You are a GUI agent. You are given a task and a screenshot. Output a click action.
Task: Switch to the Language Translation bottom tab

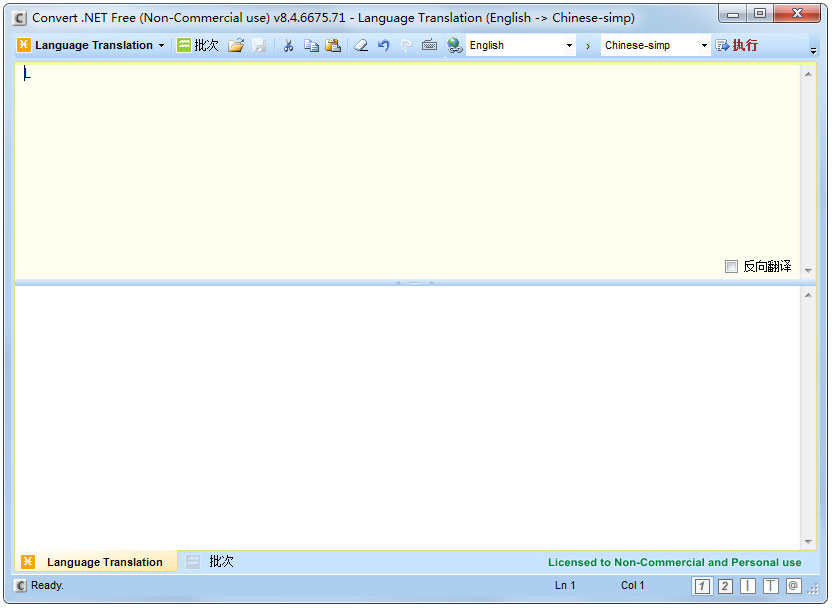click(x=97, y=562)
